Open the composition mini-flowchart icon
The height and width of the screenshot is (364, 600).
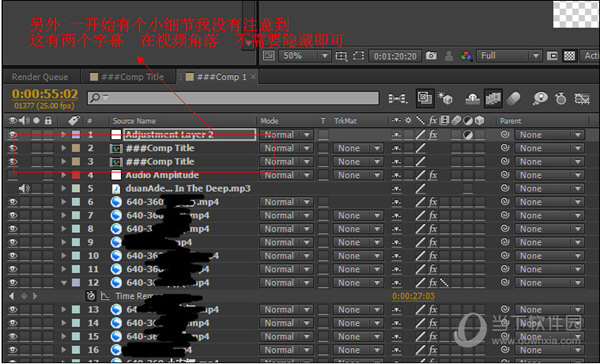pyautogui.click(x=398, y=99)
